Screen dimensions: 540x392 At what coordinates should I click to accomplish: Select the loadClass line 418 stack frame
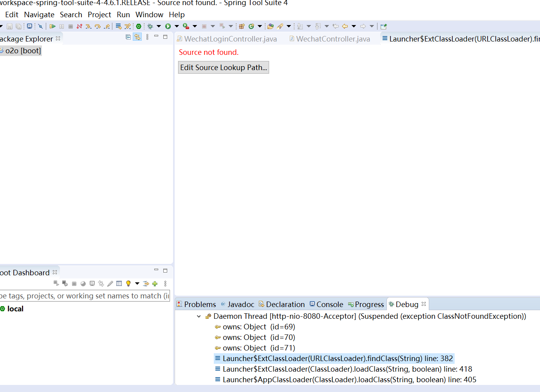[x=347, y=369]
